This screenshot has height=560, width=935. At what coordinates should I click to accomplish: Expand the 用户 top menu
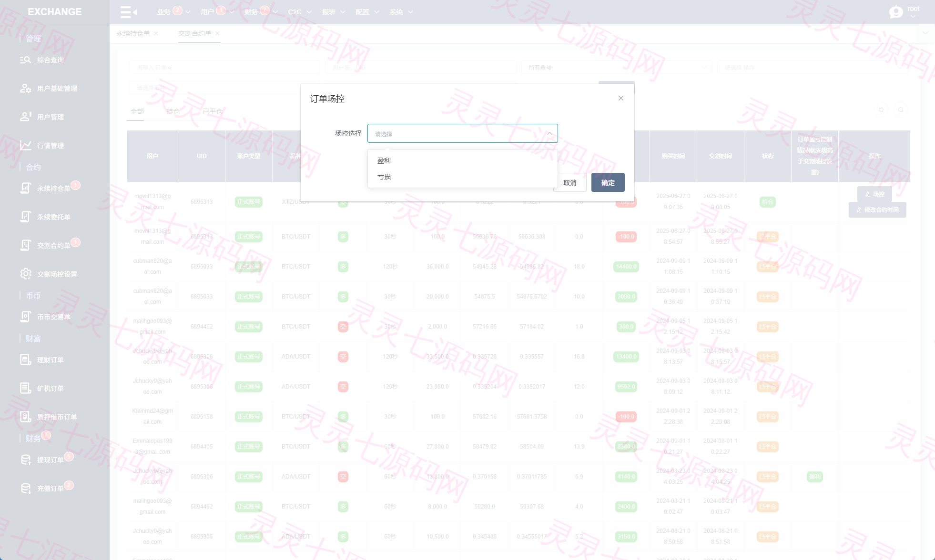point(217,12)
